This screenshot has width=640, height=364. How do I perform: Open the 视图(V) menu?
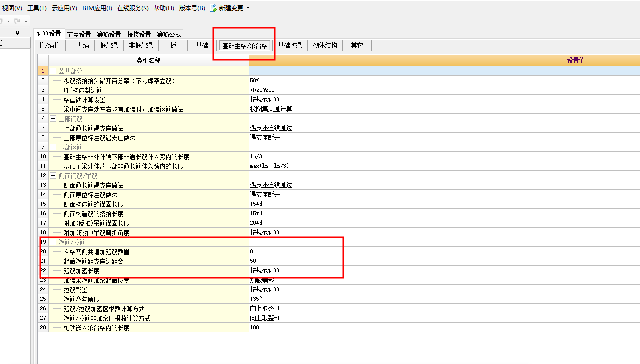pos(12,8)
